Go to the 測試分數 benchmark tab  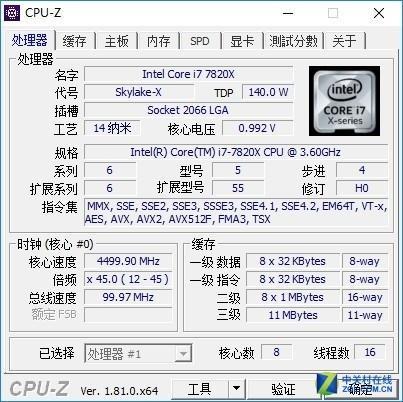(x=293, y=41)
